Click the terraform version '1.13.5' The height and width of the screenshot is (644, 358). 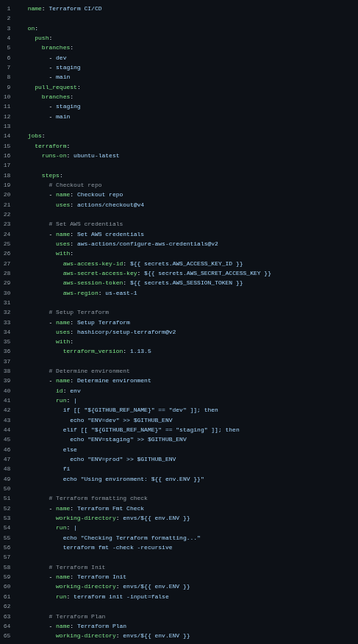point(140,351)
